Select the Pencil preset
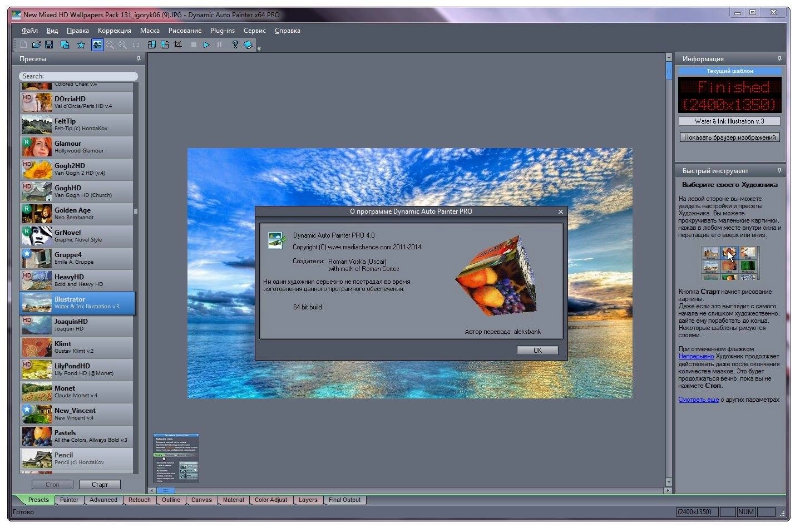Image resolution: width=800 pixels, height=532 pixels. [77, 459]
